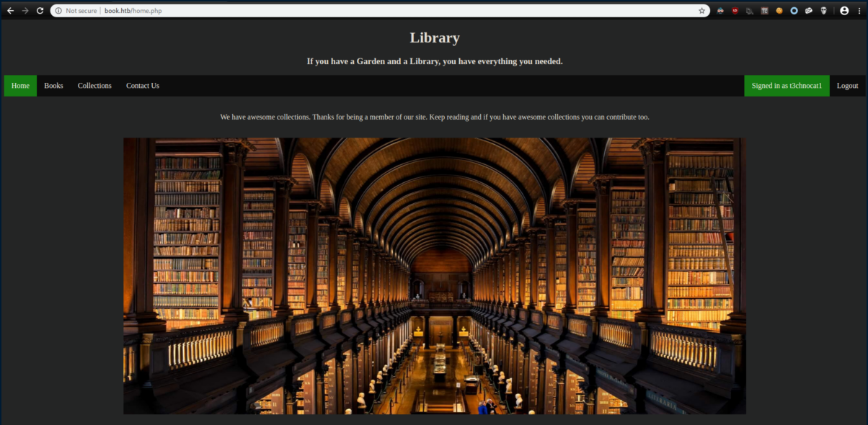868x425 pixels.
Task: Open the Books page
Action: (53, 86)
